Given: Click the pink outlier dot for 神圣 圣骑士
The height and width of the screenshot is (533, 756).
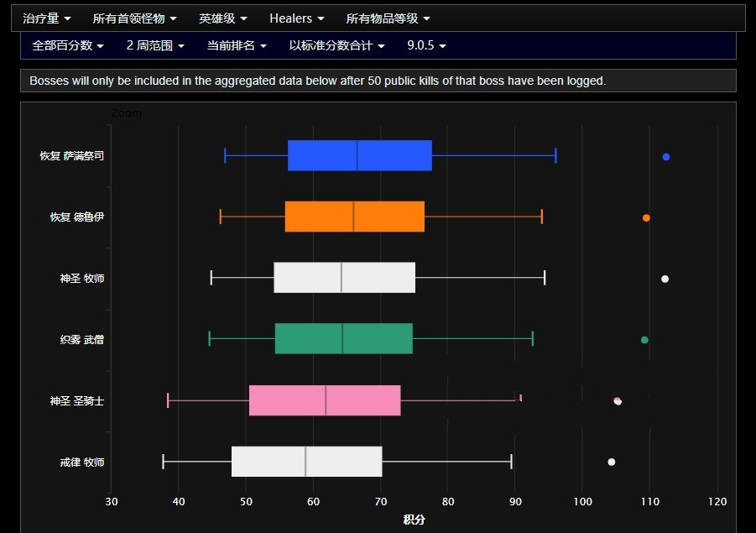Looking at the screenshot, I should (618, 401).
